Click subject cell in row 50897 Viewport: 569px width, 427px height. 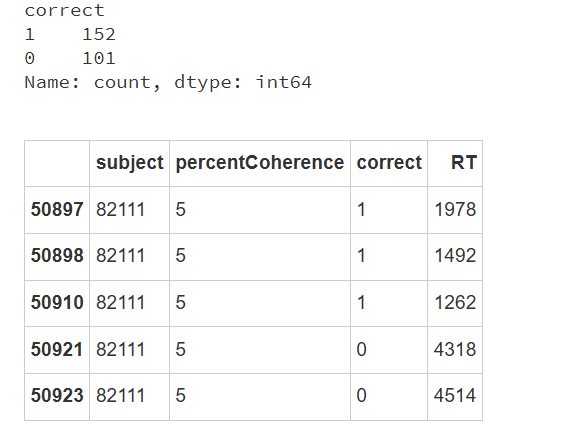click(120, 209)
